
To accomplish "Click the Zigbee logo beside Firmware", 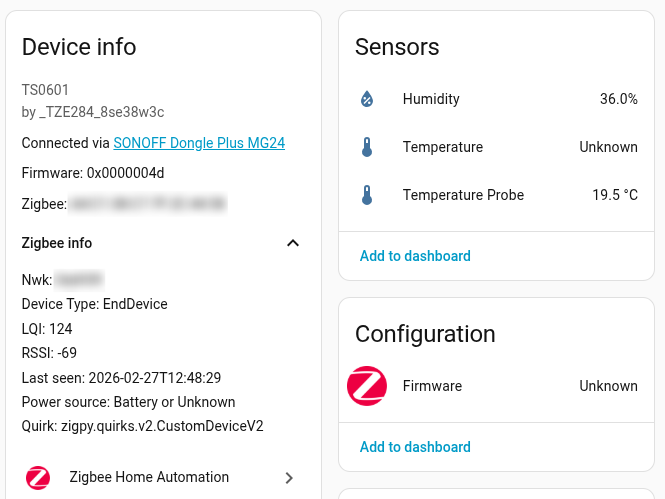I will pos(367,386).
